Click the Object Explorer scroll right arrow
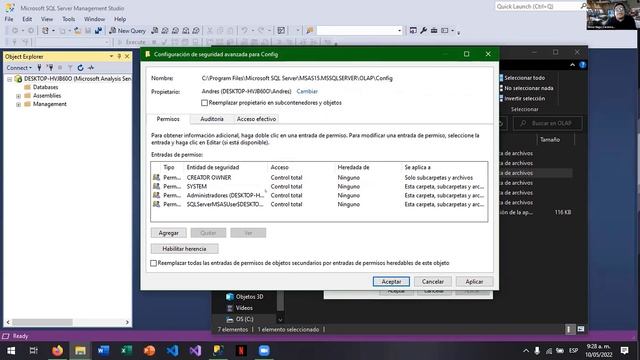The width and height of the screenshot is (640, 360). (x=127, y=322)
